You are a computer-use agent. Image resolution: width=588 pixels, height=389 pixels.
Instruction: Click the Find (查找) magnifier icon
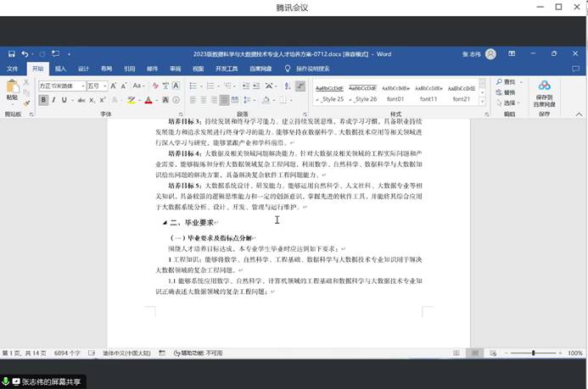[x=499, y=81]
